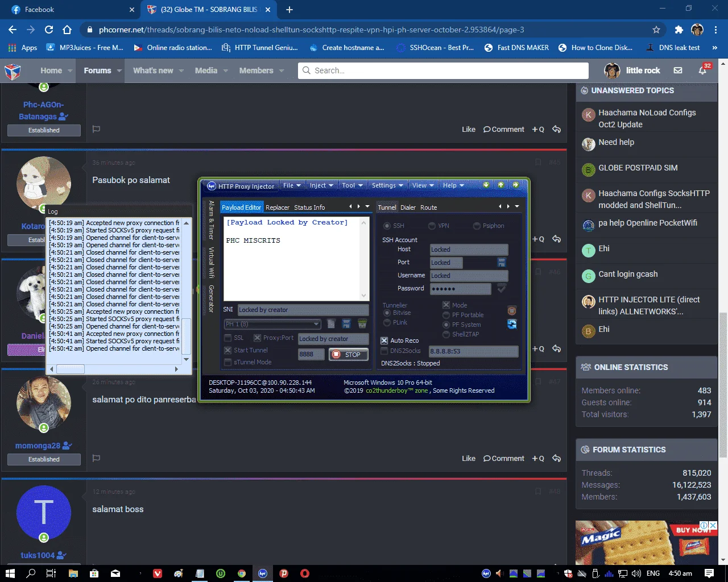Click the green right-arrow icon in HTTP Proxy Injector title bar

515,185
